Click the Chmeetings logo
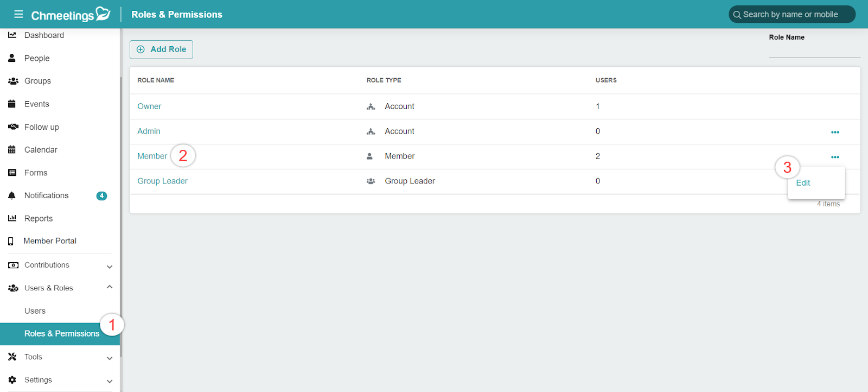 point(71,15)
